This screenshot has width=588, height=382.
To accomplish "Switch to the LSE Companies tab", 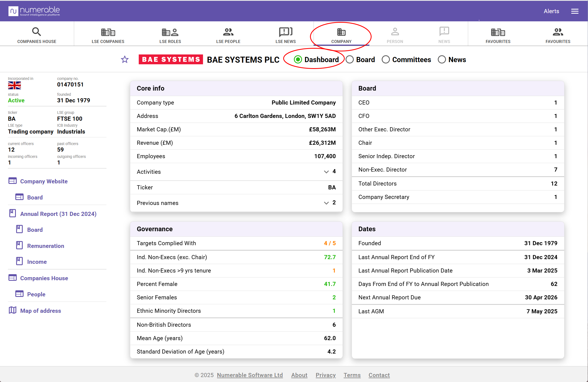I will coord(108,35).
